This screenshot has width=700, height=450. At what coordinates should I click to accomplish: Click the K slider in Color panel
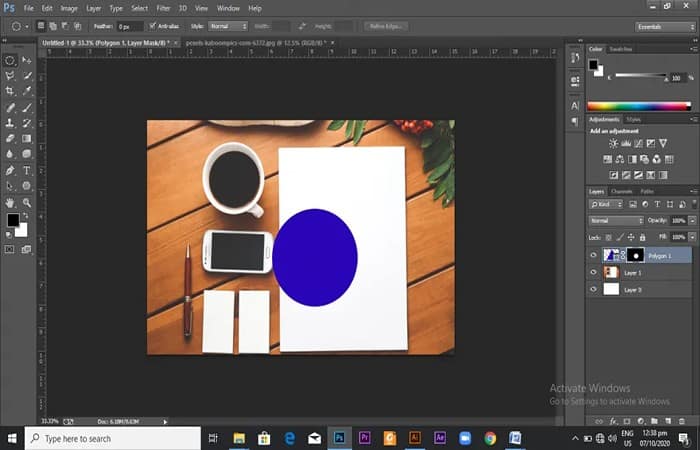point(640,76)
